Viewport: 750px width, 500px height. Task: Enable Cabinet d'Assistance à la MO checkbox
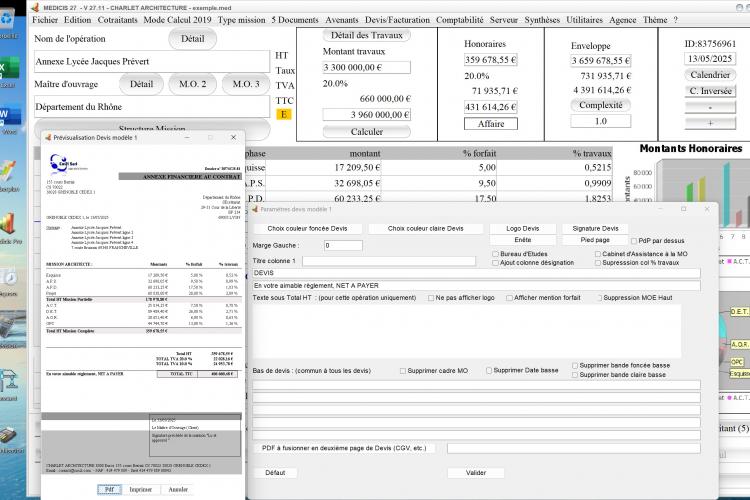597,254
